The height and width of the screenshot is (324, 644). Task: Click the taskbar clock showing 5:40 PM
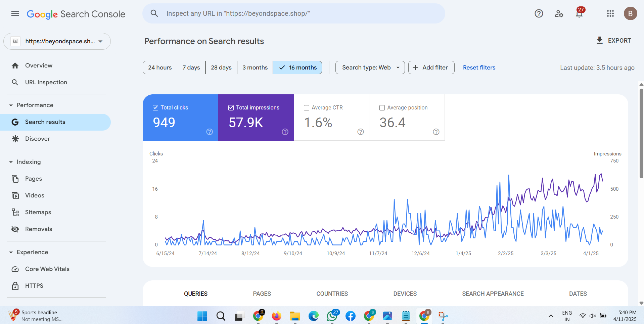point(625,316)
